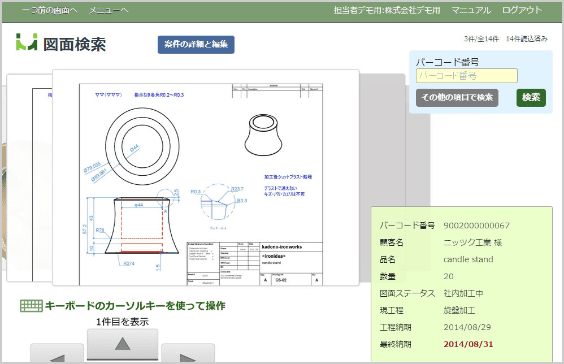The height and width of the screenshot is (364, 564).
Task: Focus the バーコード番号 input field
Action: 467,76
